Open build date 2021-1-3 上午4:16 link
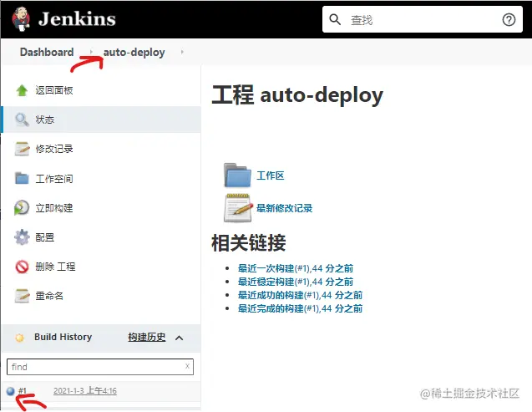This screenshot has width=532, height=412. click(x=85, y=391)
